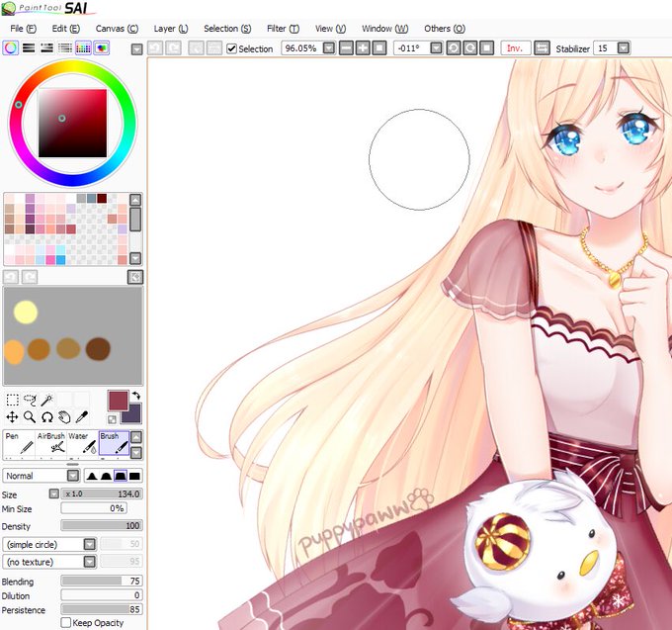Select the magic wand tool
This screenshot has height=630, width=672.
[46, 400]
